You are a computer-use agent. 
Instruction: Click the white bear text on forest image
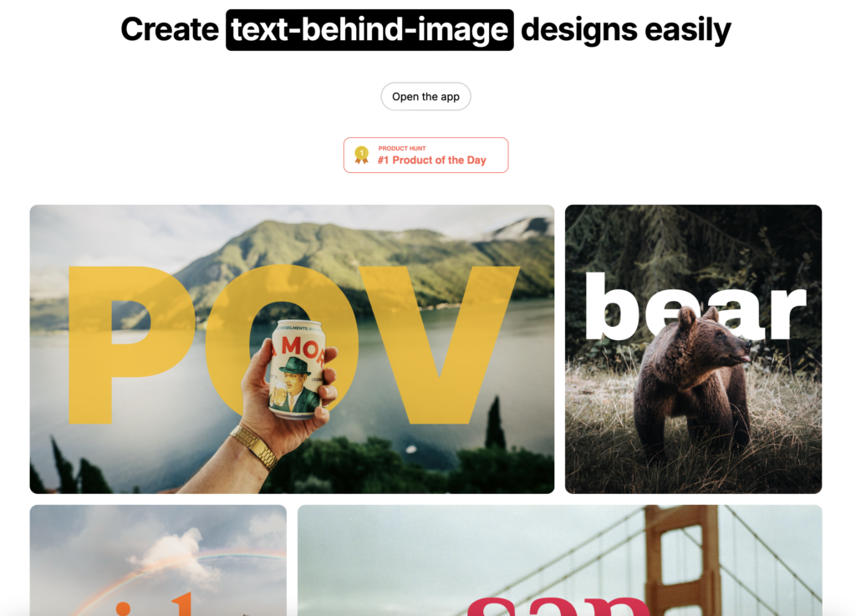point(695,307)
